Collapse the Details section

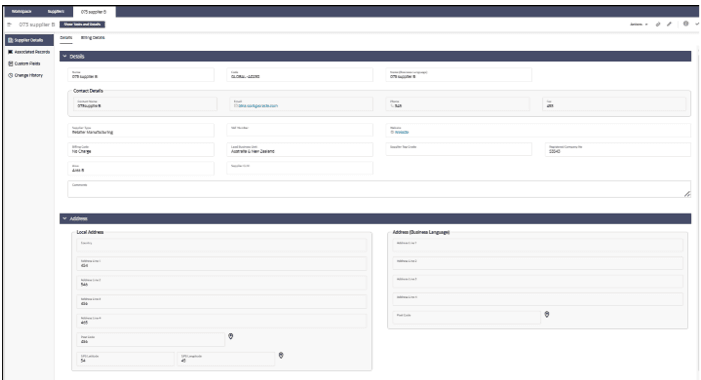[x=65, y=56]
